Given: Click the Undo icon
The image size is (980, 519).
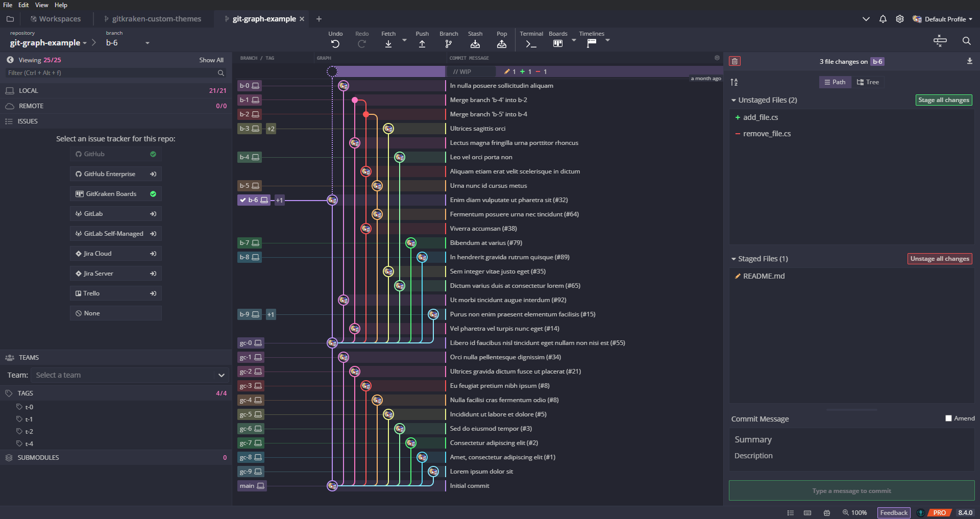Looking at the screenshot, I should coord(335,43).
